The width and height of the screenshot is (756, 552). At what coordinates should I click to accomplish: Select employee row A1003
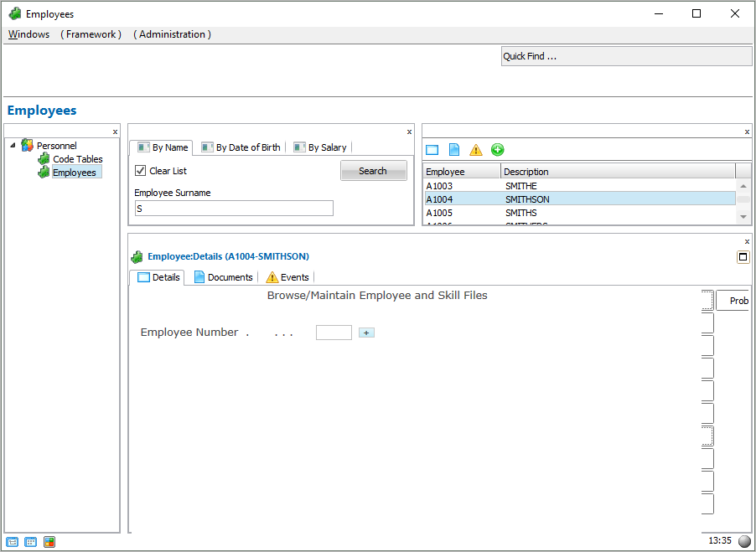pyautogui.click(x=580, y=186)
